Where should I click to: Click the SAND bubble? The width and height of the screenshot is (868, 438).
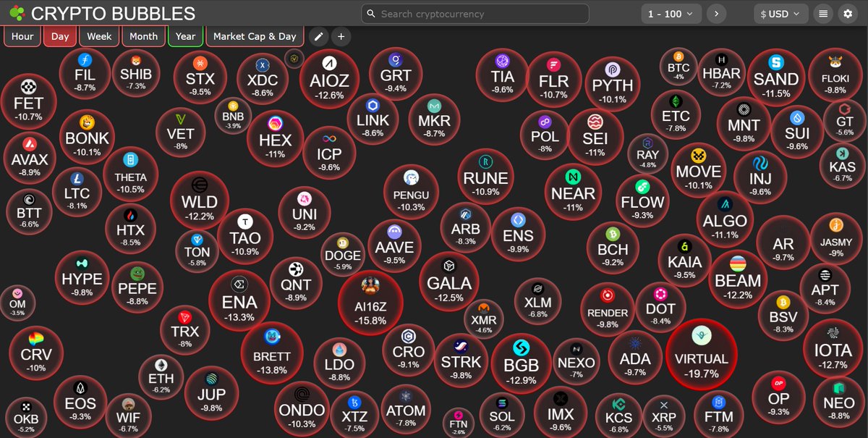click(776, 78)
